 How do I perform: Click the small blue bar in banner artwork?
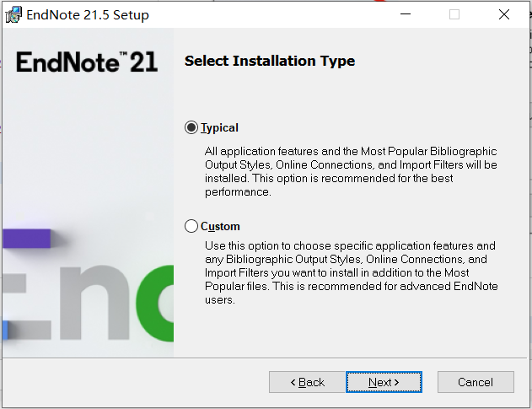(5, 330)
